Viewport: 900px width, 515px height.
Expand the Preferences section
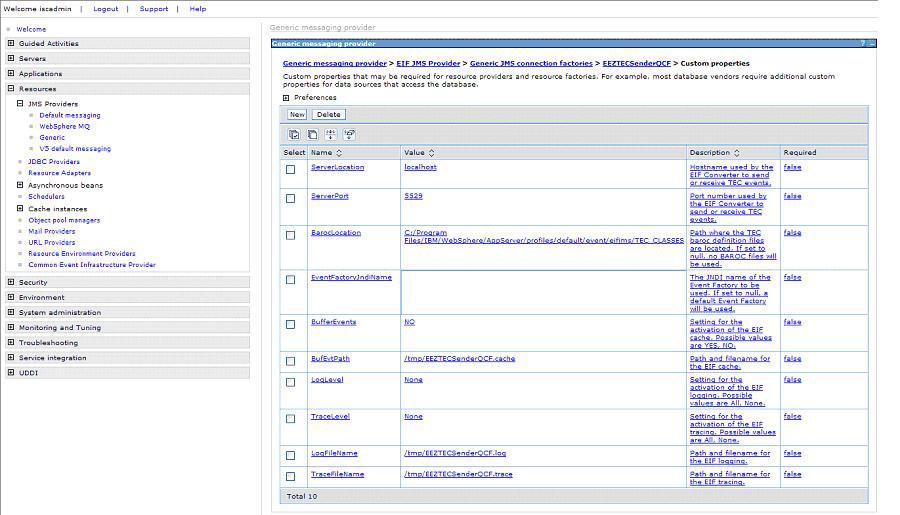(x=286, y=98)
